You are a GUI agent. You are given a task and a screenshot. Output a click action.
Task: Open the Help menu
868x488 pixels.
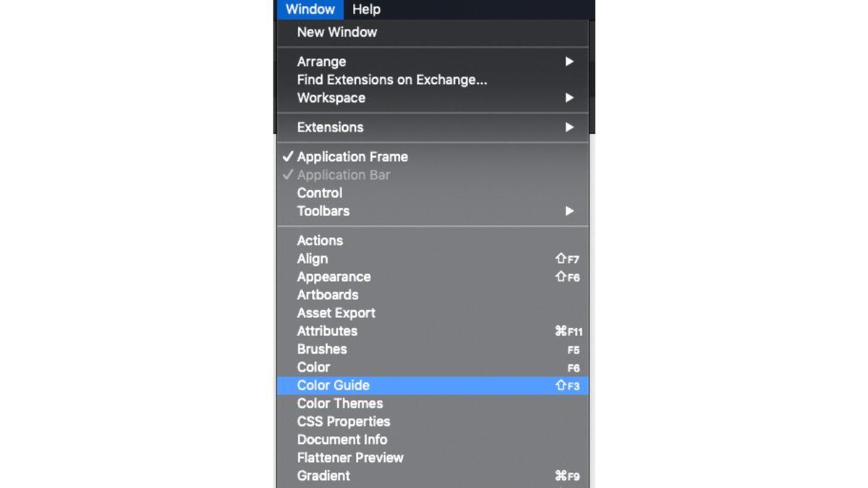coord(366,9)
